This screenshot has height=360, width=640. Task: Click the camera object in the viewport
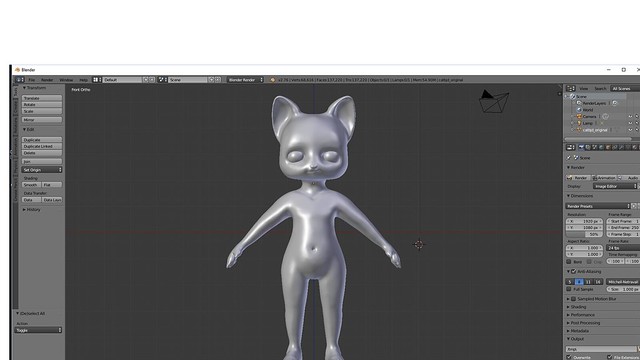tap(494, 101)
